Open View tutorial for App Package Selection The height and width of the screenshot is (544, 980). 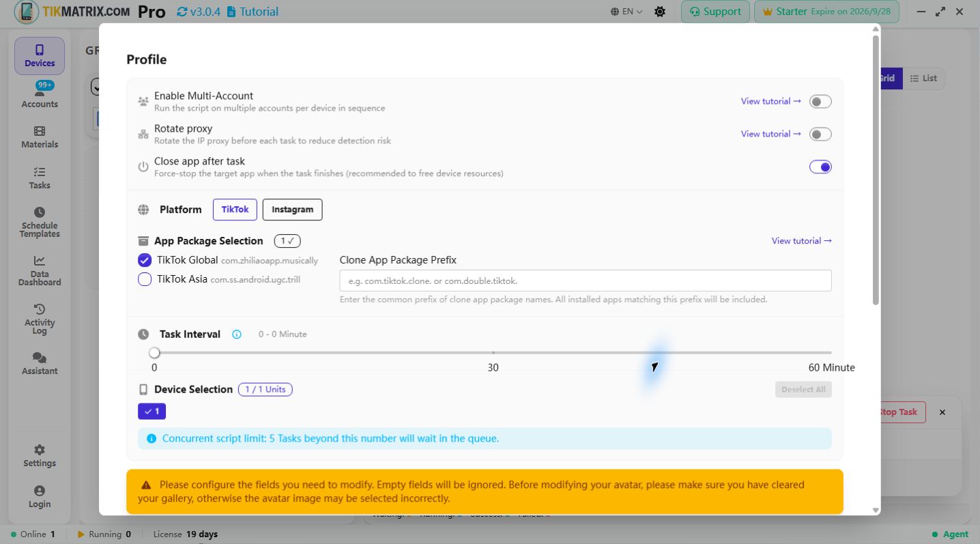pyautogui.click(x=802, y=241)
